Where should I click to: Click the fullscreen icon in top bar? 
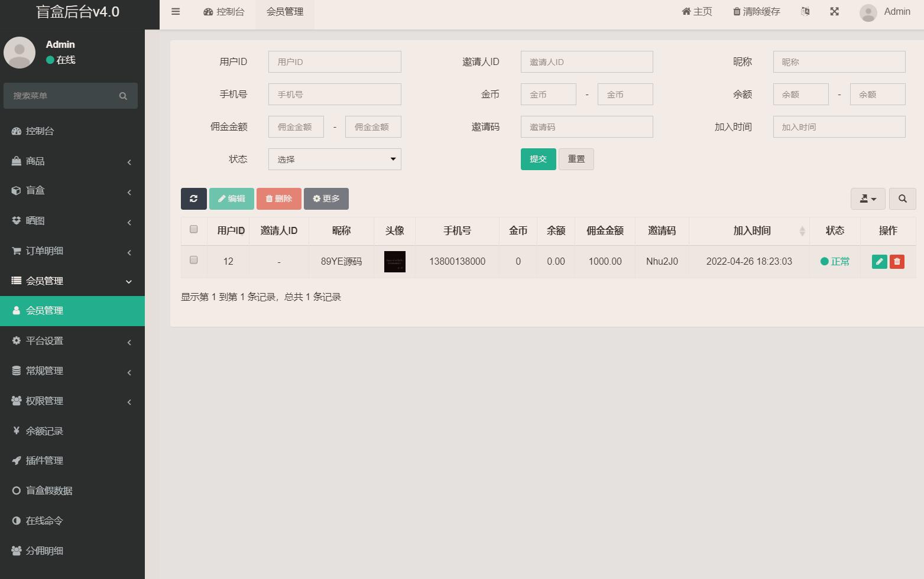(834, 12)
